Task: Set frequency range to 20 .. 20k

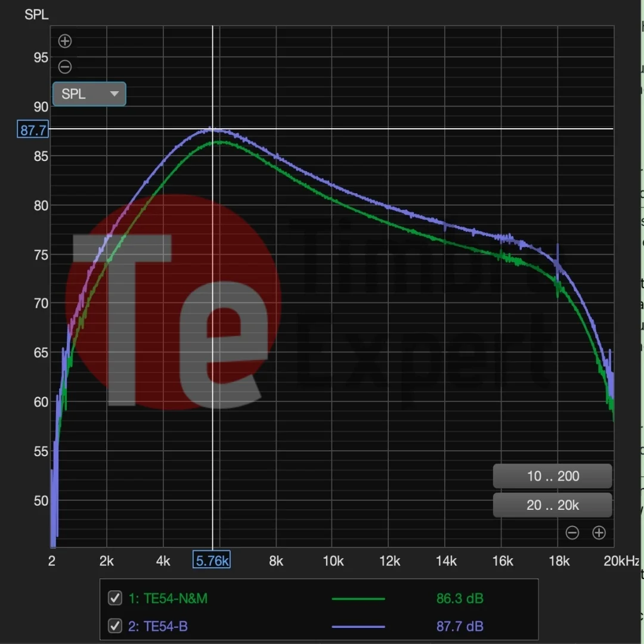Action: pyautogui.click(x=552, y=505)
